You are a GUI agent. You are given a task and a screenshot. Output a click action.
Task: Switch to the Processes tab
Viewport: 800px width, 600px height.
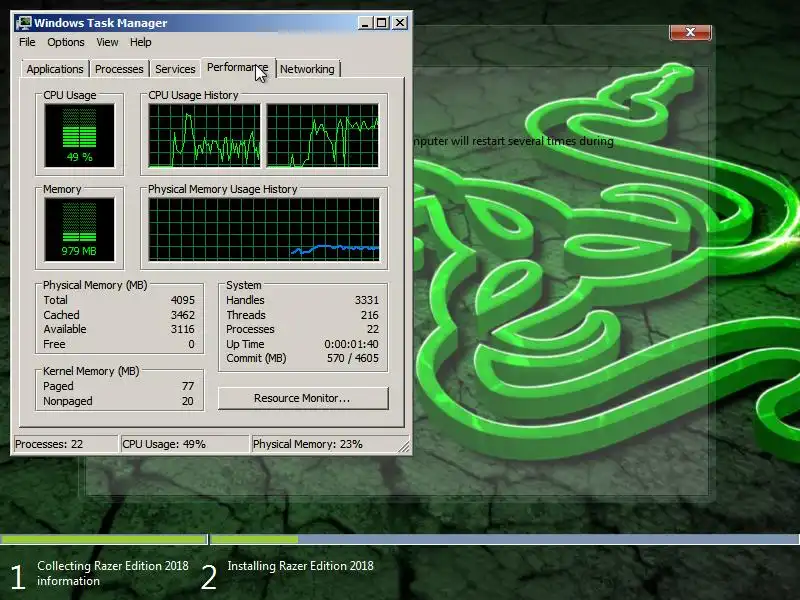(119, 69)
